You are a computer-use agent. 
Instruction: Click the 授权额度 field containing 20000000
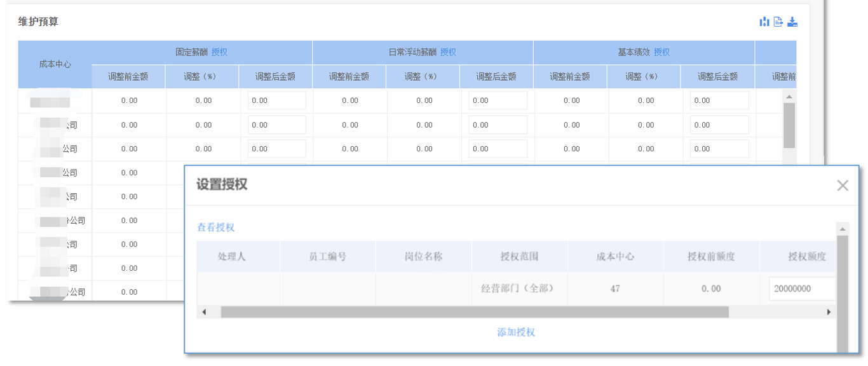(x=800, y=288)
